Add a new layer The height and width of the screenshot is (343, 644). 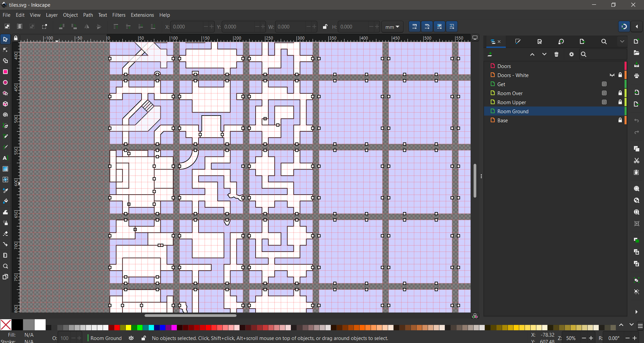point(490,55)
